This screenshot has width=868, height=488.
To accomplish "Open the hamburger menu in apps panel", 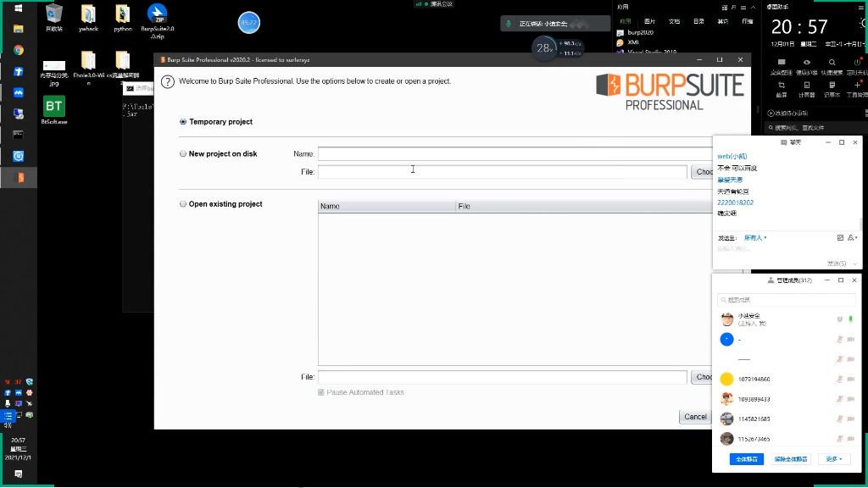I will [x=743, y=8].
